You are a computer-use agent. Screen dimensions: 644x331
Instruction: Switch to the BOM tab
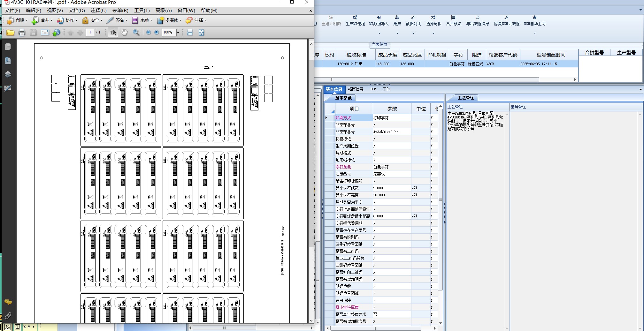[x=373, y=89]
